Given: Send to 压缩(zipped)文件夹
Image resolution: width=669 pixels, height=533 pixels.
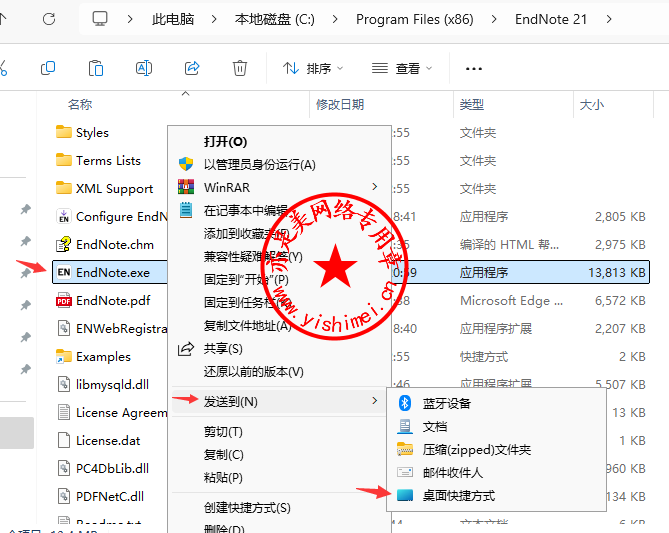Looking at the screenshot, I should pos(477,449).
